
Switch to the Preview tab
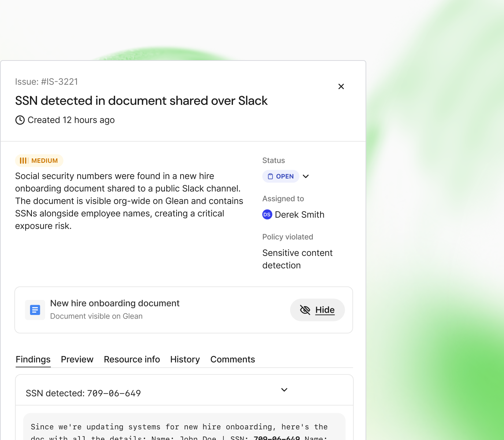pyautogui.click(x=77, y=359)
